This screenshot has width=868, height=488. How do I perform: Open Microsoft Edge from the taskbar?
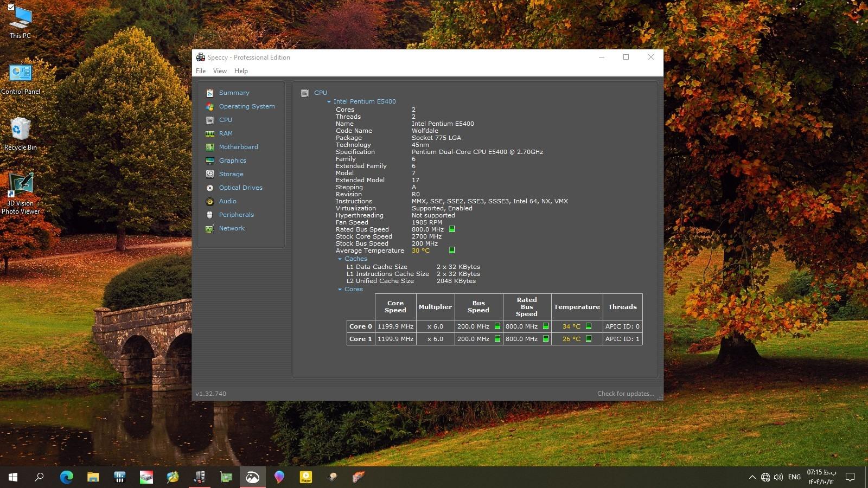(66, 477)
